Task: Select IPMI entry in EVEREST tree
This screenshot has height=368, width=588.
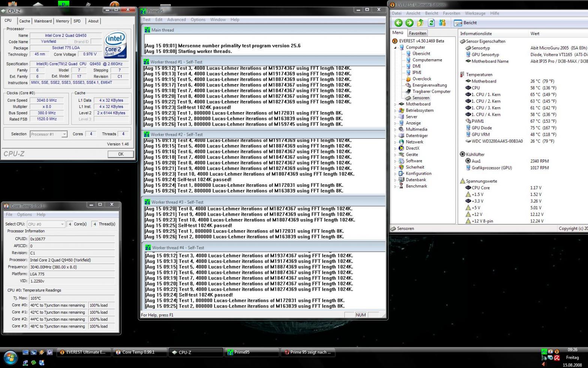Action: point(417,73)
